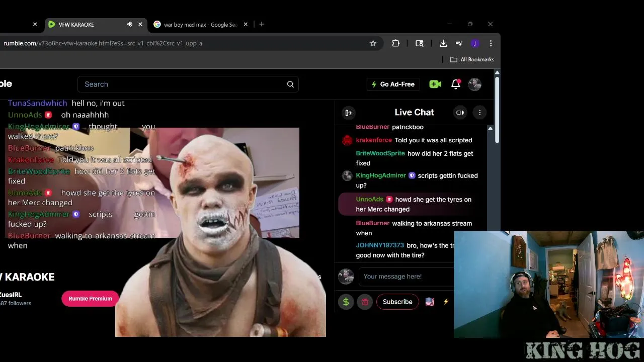644x362 pixels.
Task: Click the chat scroll up arrow
Action: tap(491, 129)
